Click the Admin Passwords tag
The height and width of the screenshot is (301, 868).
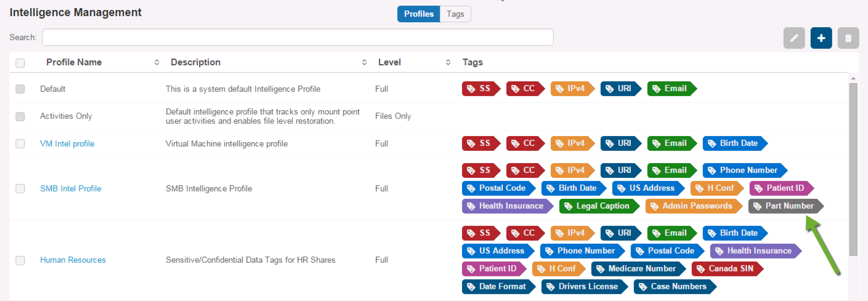pos(693,206)
